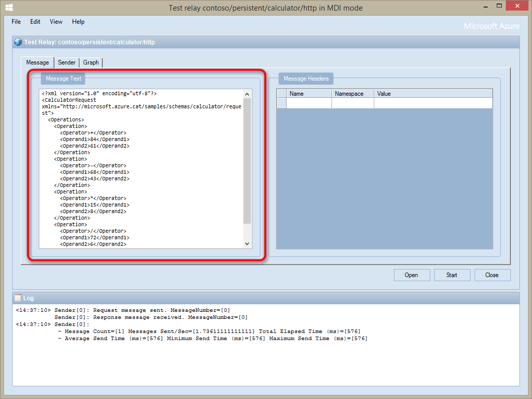
Task: Click the Name column header
Action: click(309, 94)
